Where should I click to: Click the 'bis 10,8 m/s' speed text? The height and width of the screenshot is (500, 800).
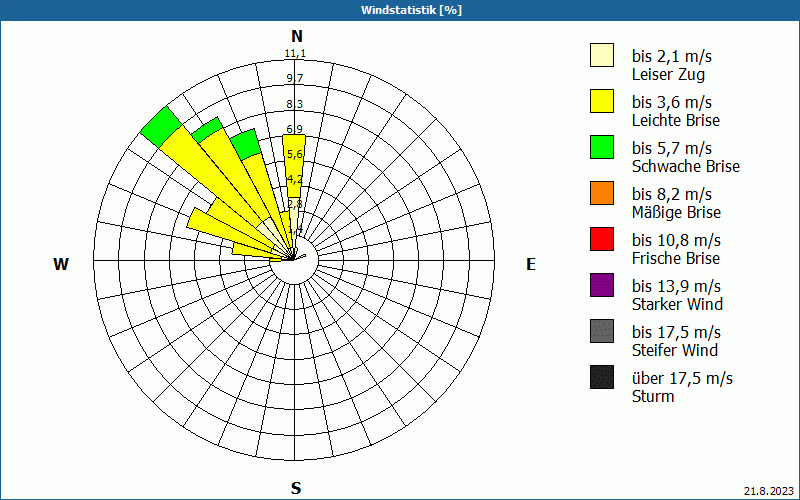676,239
